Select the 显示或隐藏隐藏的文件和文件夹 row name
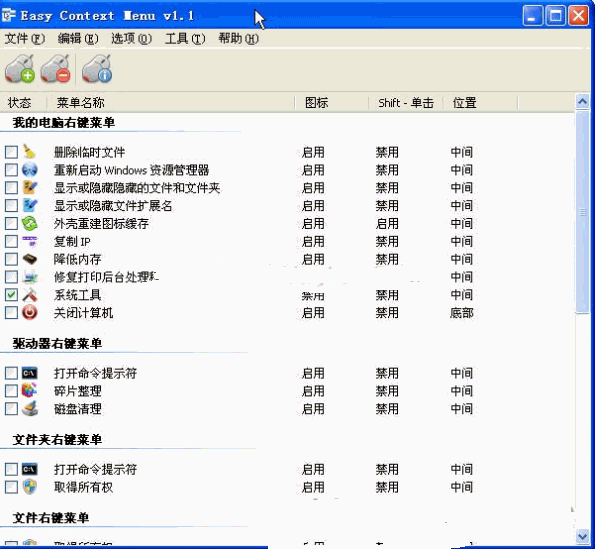The height and width of the screenshot is (549, 595). [x=137, y=188]
